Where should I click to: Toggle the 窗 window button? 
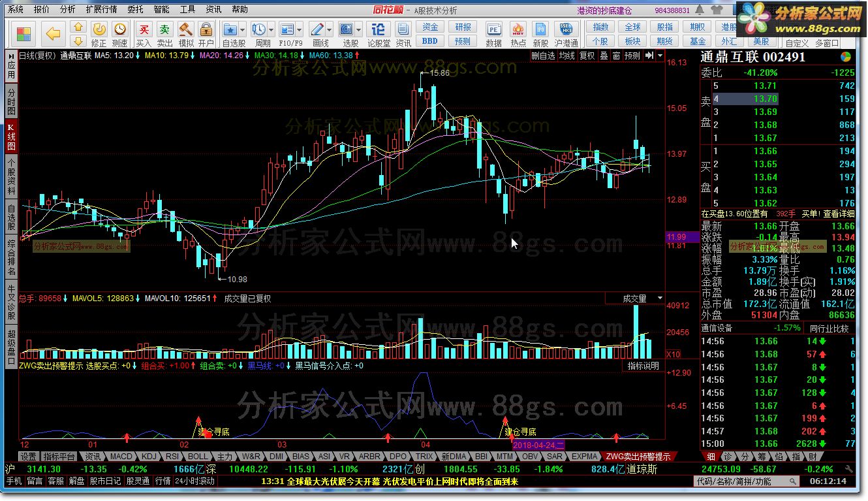click(x=616, y=56)
